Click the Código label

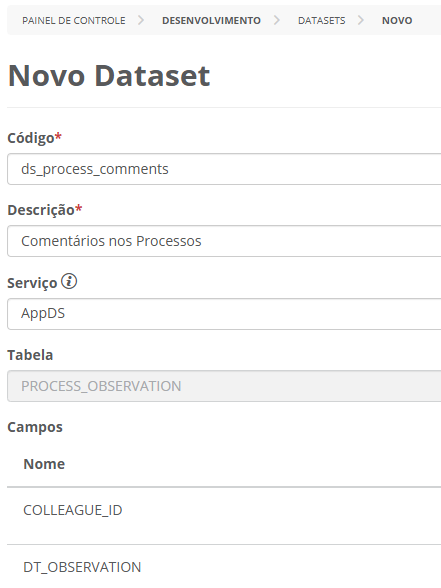pos(31,138)
